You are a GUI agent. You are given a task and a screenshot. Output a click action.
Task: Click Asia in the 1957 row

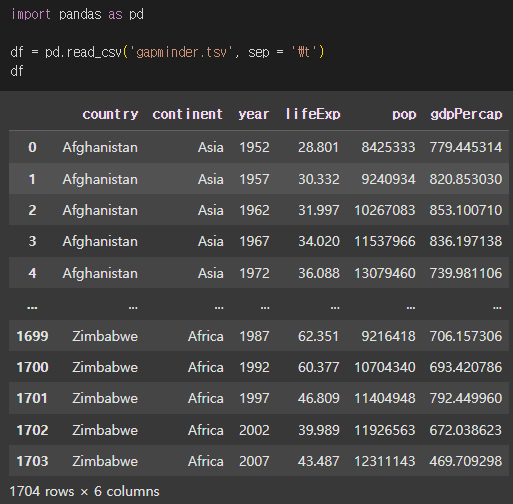[211, 179]
